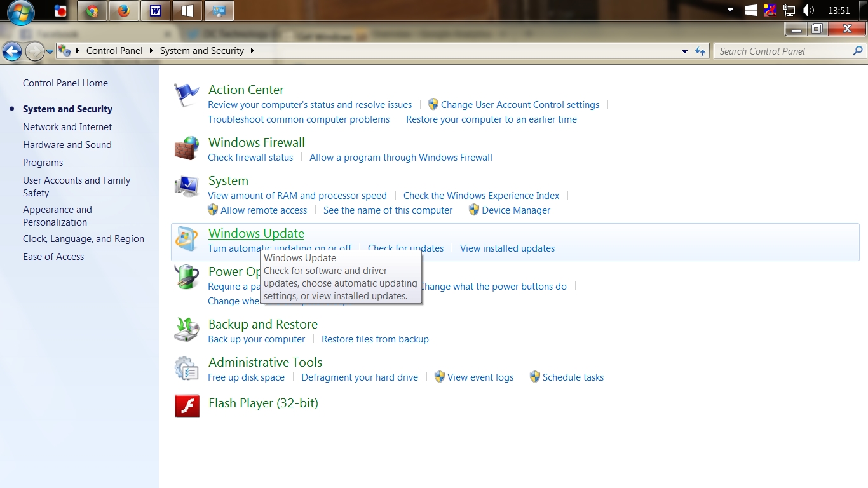Open the volume control in the system tray

807,10
